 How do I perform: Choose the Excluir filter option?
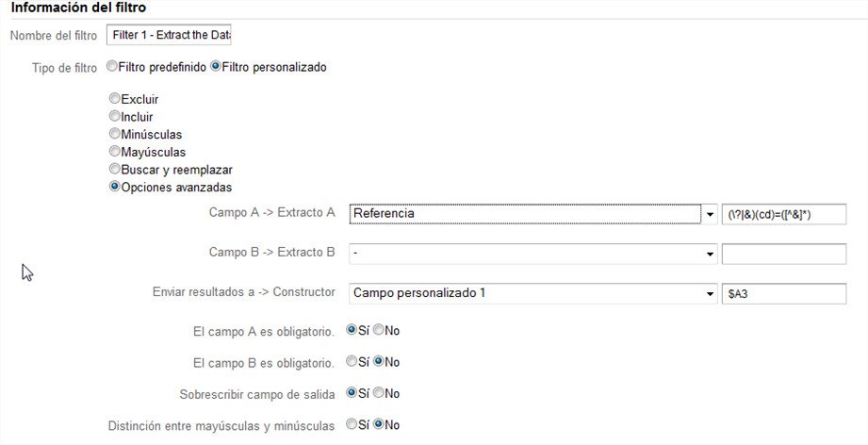coord(115,98)
